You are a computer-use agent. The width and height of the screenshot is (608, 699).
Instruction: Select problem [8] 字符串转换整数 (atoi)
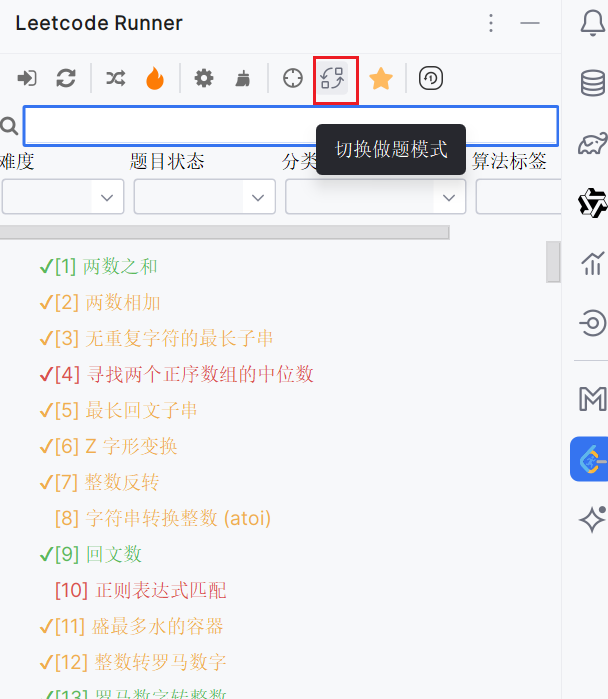click(163, 518)
